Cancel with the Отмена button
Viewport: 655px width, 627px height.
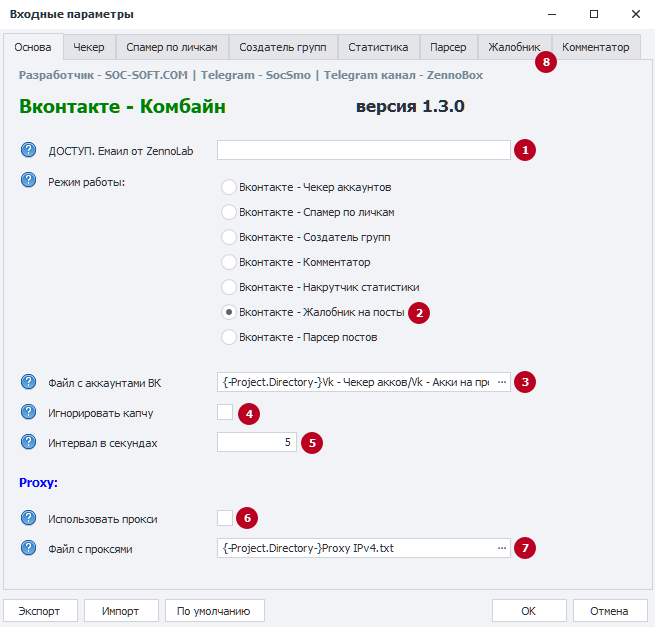click(610, 611)
